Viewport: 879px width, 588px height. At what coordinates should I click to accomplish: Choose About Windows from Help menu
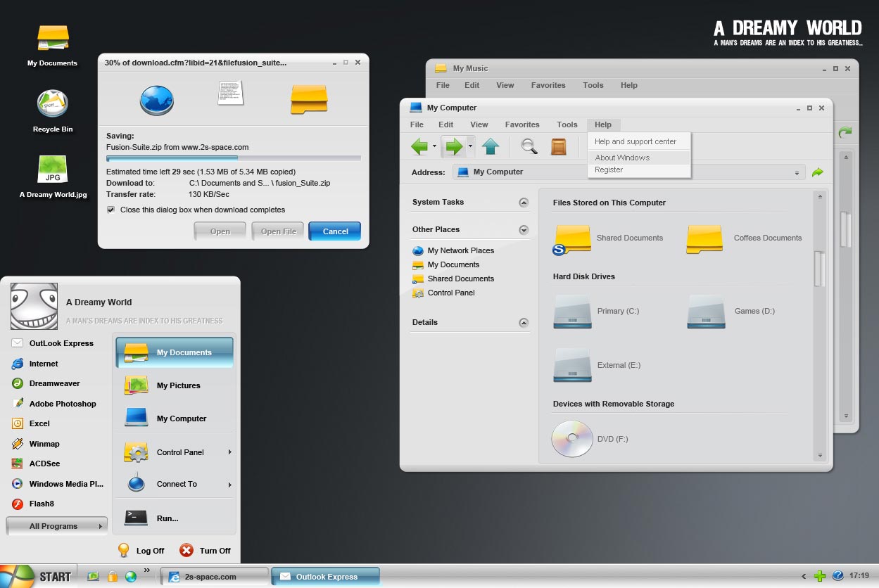(x=639, y=158)
